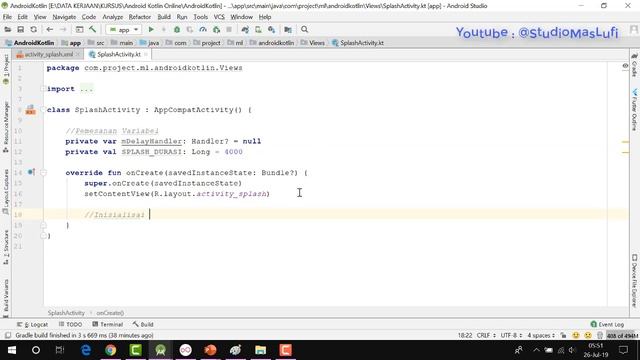Viewport: 640px width, 360px height.
Task: Open the Event Log
Action: coord(607,324)
